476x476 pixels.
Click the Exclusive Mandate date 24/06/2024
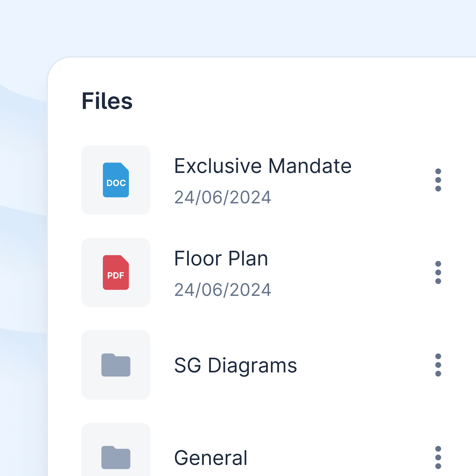tap(223, 197)
